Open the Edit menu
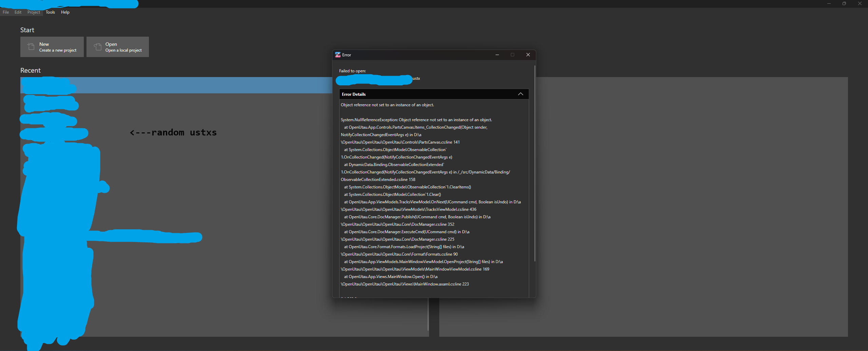 coord(18,12)
